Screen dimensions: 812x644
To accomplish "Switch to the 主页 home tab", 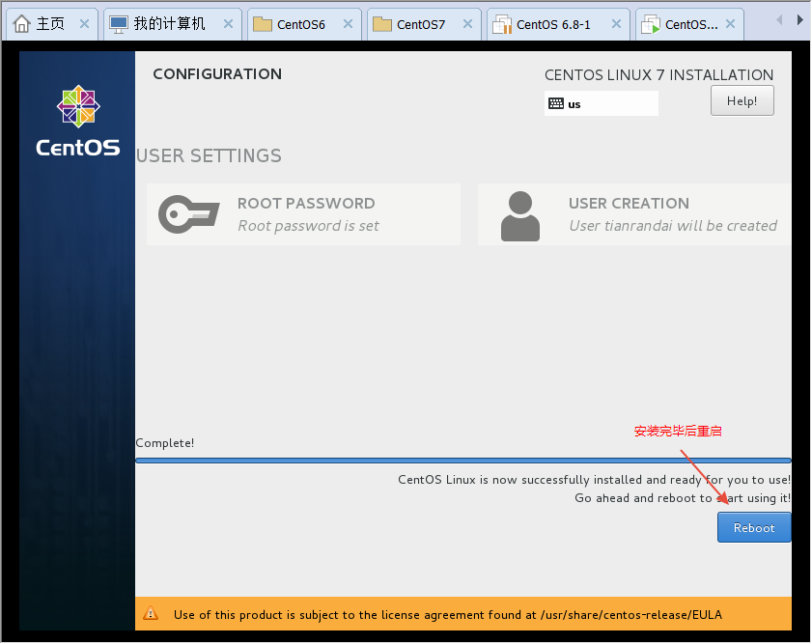I will pyautogui.click(x=50, y=24).
